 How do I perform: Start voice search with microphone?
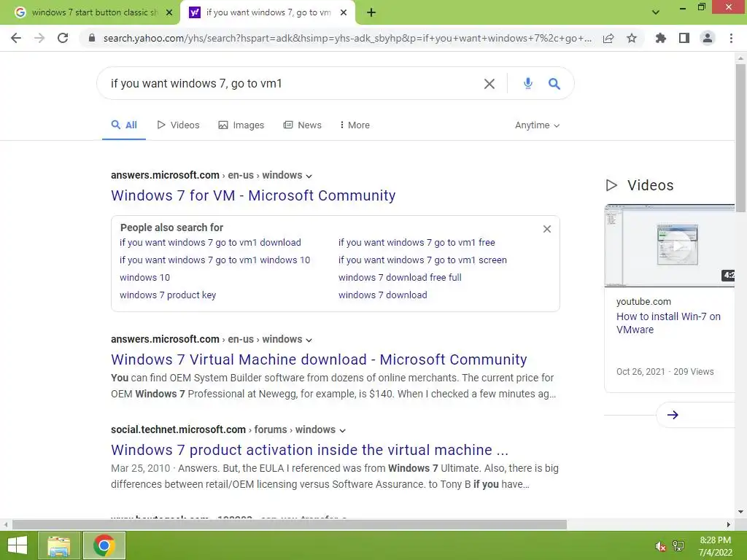pos(528,83)
